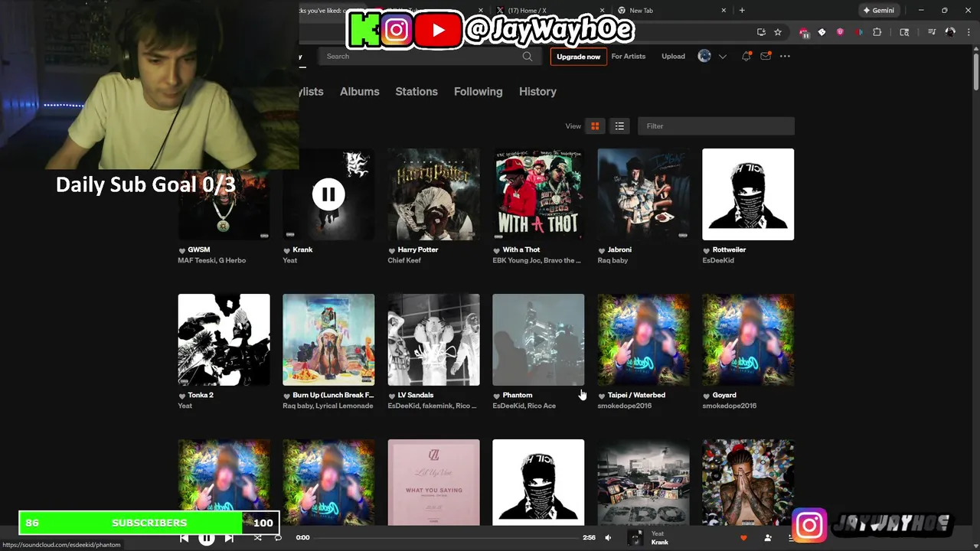Click the white tag-shaped extension icon
The image size is (980, 551).
click(822, 32)
